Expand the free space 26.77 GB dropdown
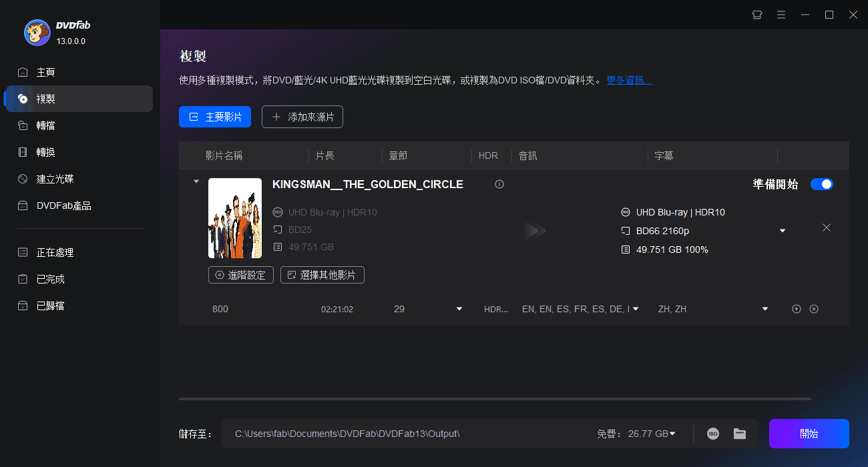 pyautogui.click(x=672, y=434)
